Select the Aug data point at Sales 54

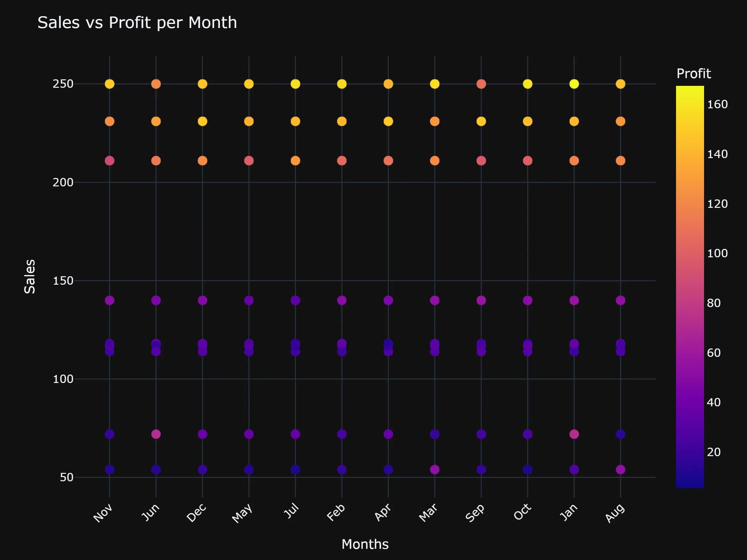click(x=620, y=469)
